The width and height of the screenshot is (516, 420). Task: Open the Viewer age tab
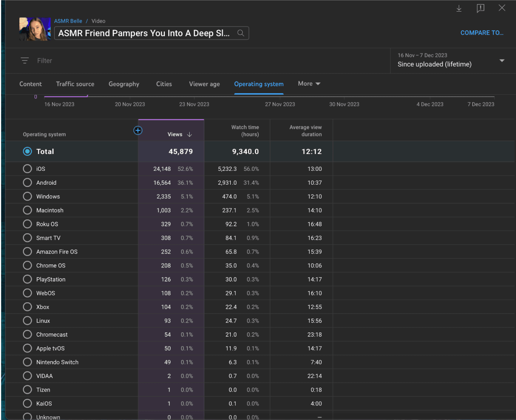(204, 84)
